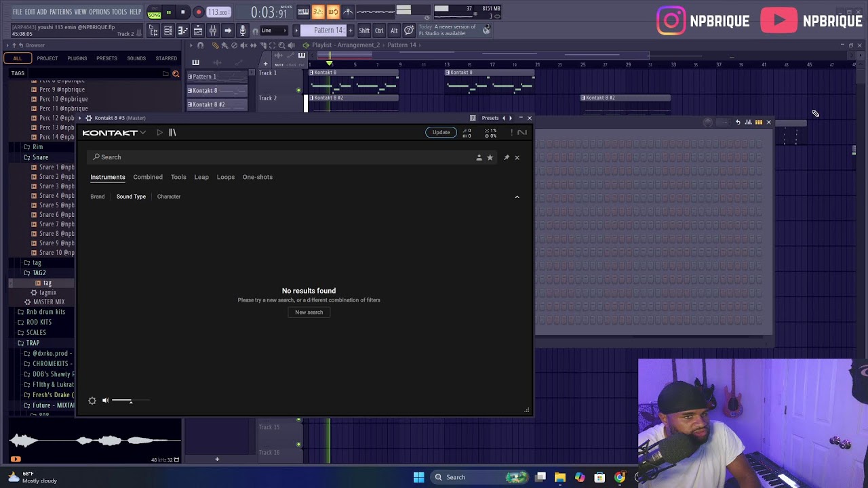Select the ALL browser tab
Image resolution: width=868 pixels, height=488 pixels.
tap(18, 58)
